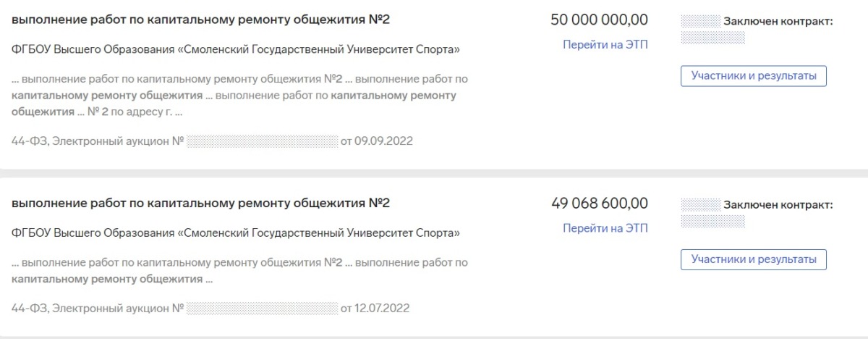The image size is (868, 339).
Task: Click the customer university name in the first card
Action: coord(236,50)
